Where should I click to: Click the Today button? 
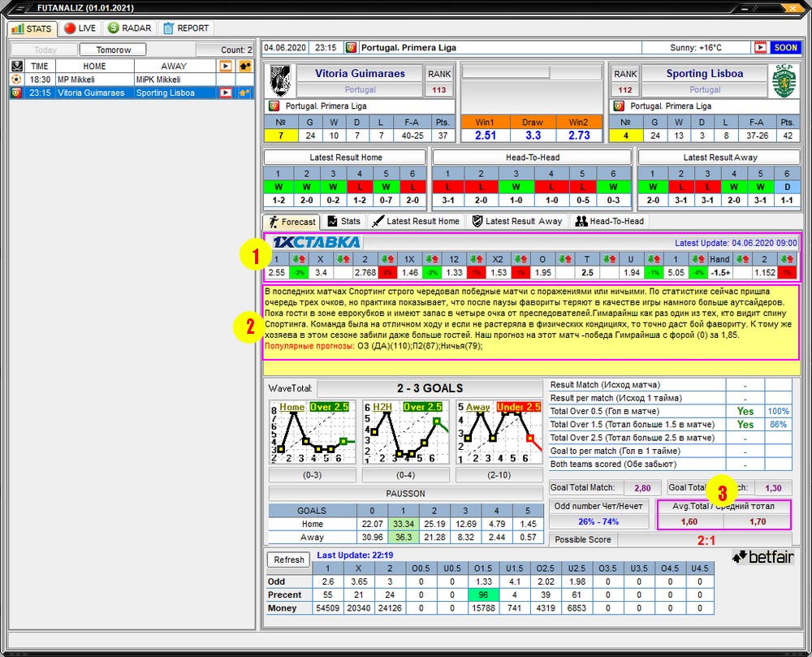click(x=45, y=50)
